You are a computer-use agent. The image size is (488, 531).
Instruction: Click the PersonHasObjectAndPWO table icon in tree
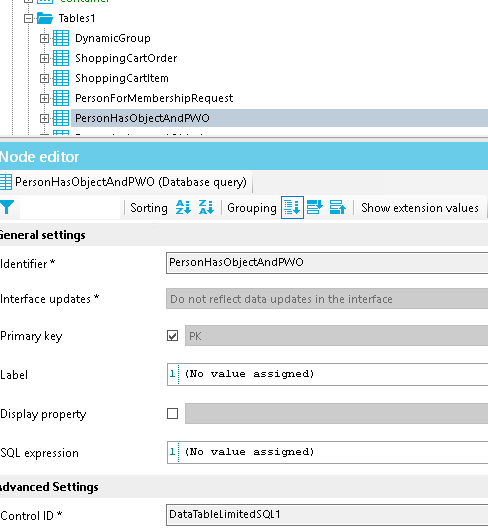61,118
